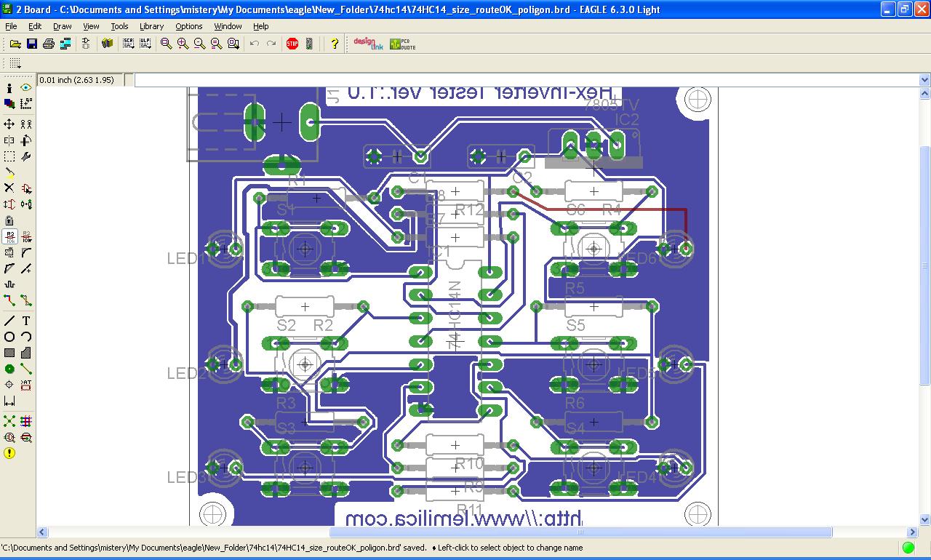Screen dimensions: 931x560
Task: Toggle the Lock tool padlock icon
Action: pyautogui.click(x=9, y=220)
